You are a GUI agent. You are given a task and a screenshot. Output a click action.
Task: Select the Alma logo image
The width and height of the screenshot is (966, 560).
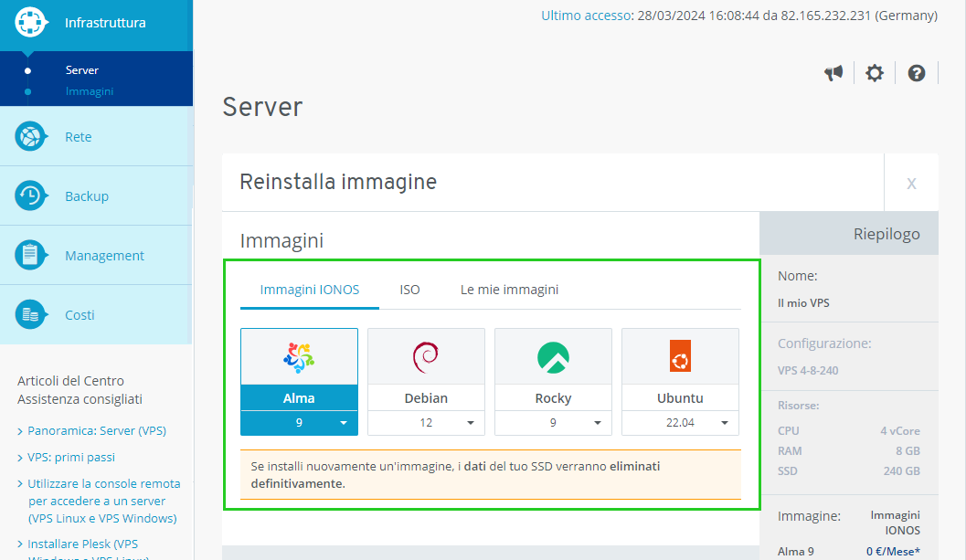[x=299, y=357]
